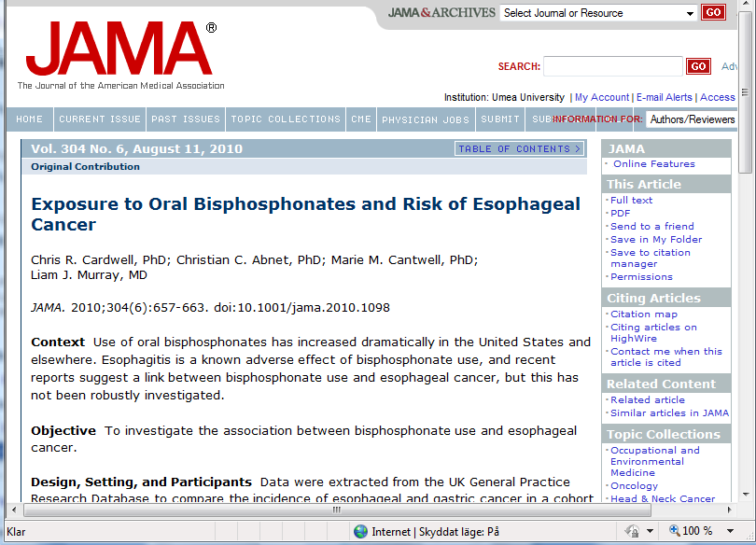Open the Permissions link
The width and height of the screenshot is (756, 545).
(x=641, y=276)
